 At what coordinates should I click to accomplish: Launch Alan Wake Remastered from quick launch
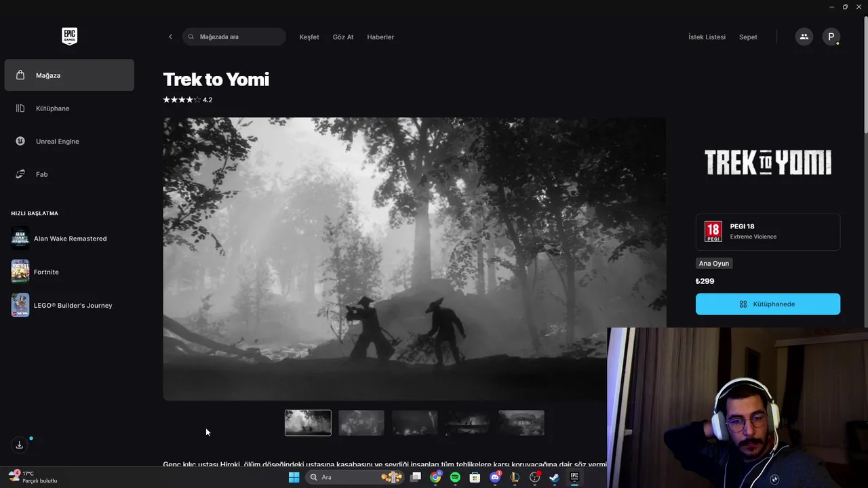point(69,239)
